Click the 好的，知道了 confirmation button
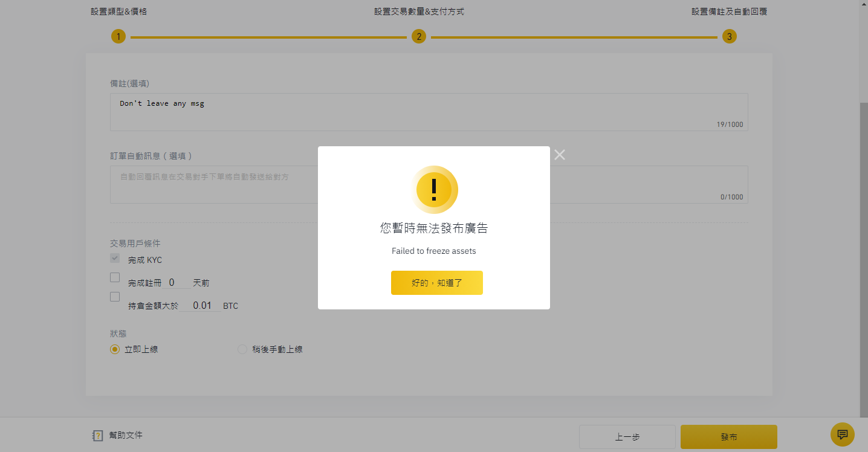Viewport: 868px width, 452px height. click(x=436, y=282)
